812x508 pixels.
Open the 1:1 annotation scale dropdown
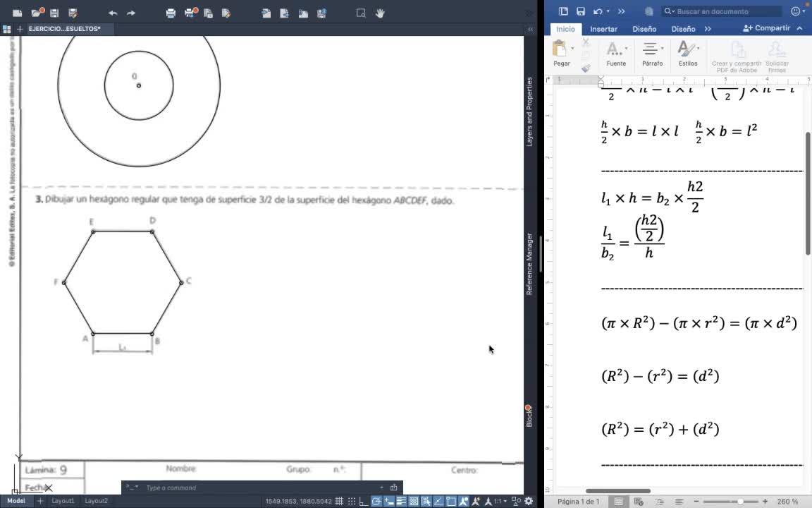click(500, 501)
